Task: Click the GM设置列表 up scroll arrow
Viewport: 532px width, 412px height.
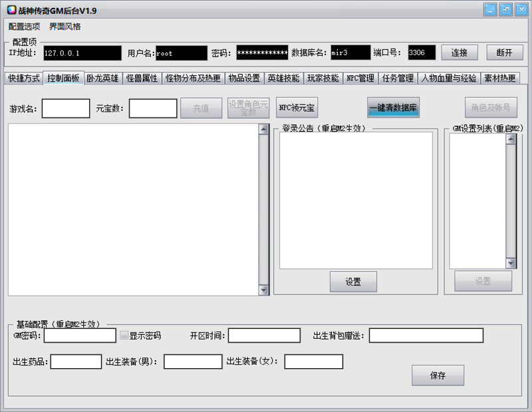Action: coord(511,139)
